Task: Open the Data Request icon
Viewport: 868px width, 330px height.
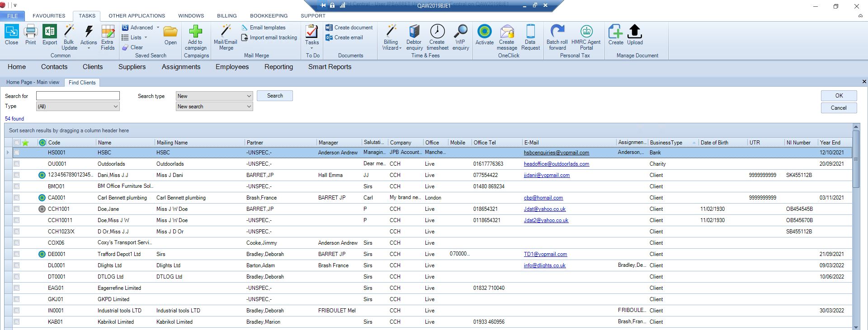Action: point(530,37)
